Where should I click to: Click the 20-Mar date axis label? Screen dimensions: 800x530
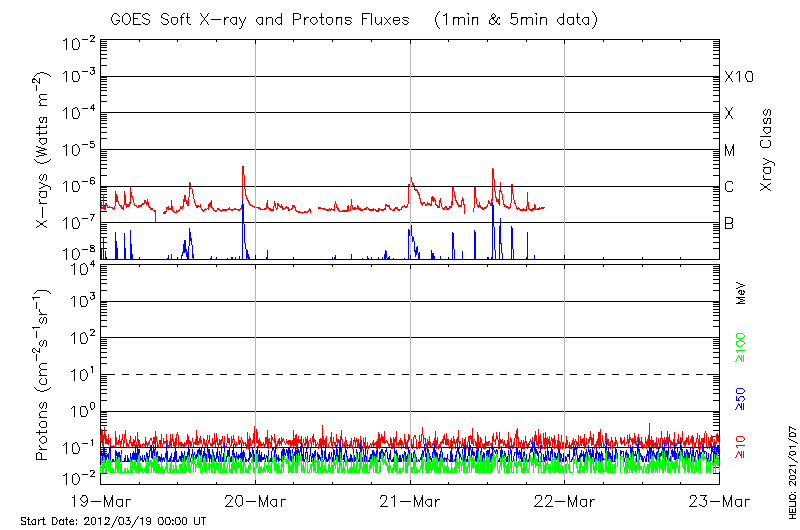255,501
